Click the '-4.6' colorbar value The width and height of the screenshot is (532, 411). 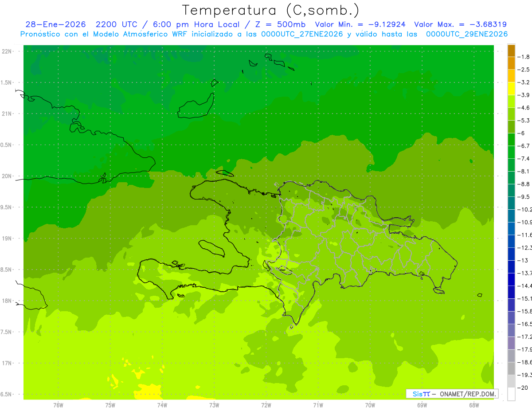pos(524,108)
